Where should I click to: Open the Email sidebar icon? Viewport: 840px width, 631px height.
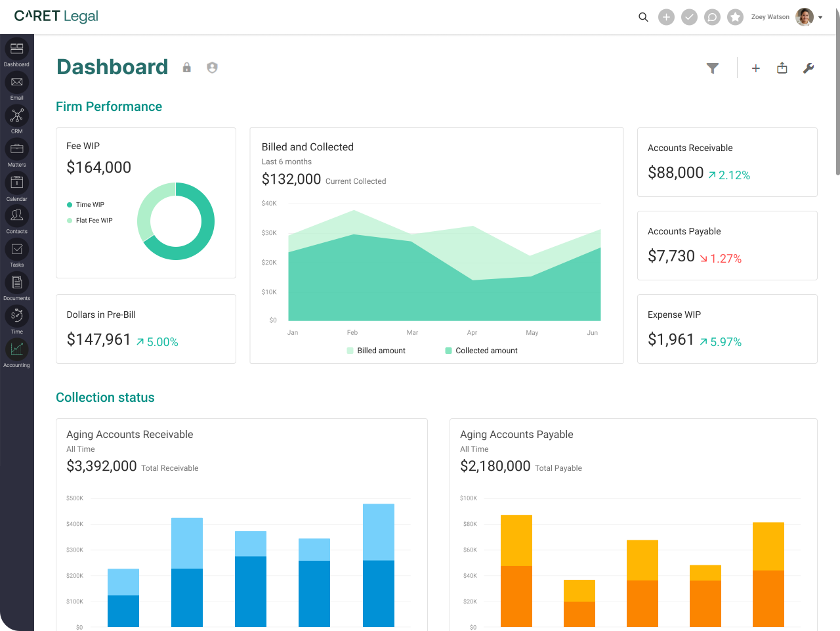(x=16, y=82)
